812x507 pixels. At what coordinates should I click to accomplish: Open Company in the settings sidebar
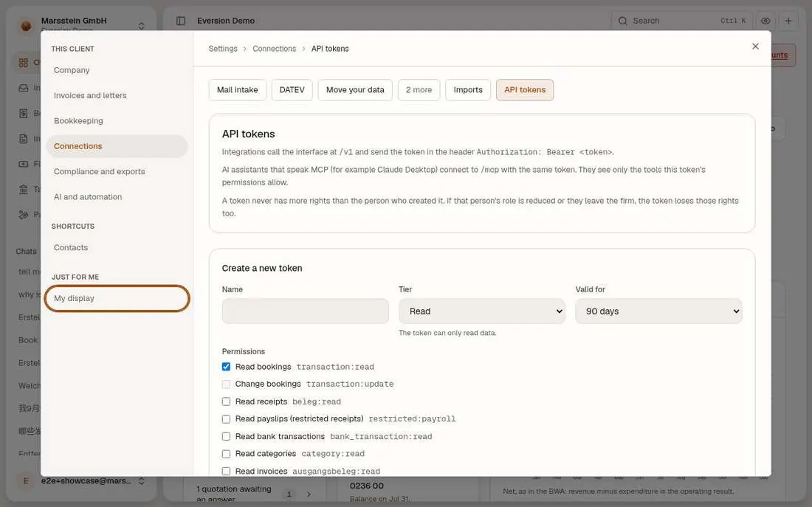coord(117,70)
